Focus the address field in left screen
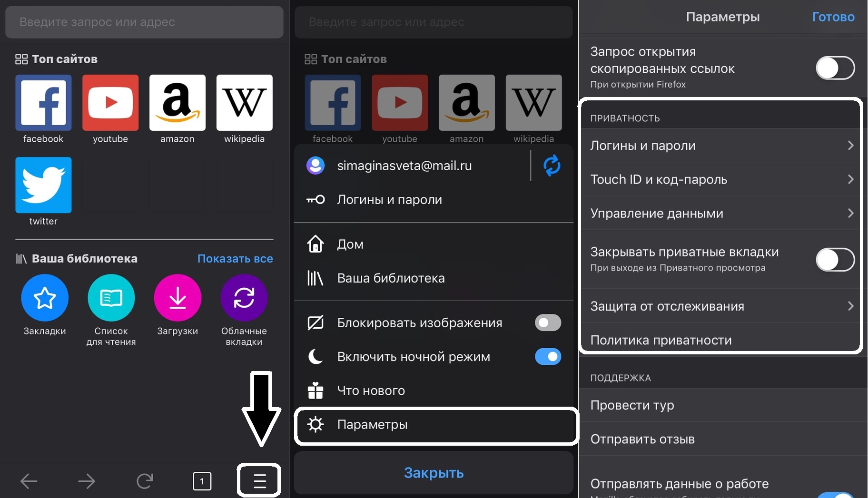This screenshot has width=868, height=498. 144,22
